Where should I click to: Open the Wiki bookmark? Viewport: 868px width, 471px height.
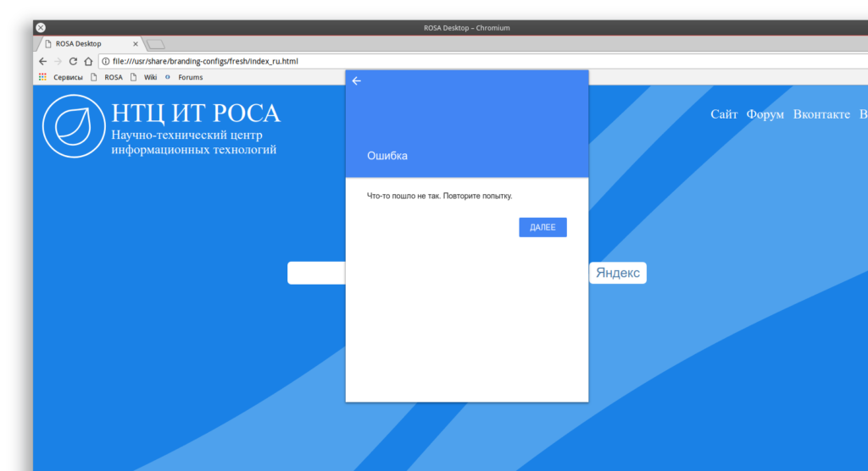click(150, 77)
